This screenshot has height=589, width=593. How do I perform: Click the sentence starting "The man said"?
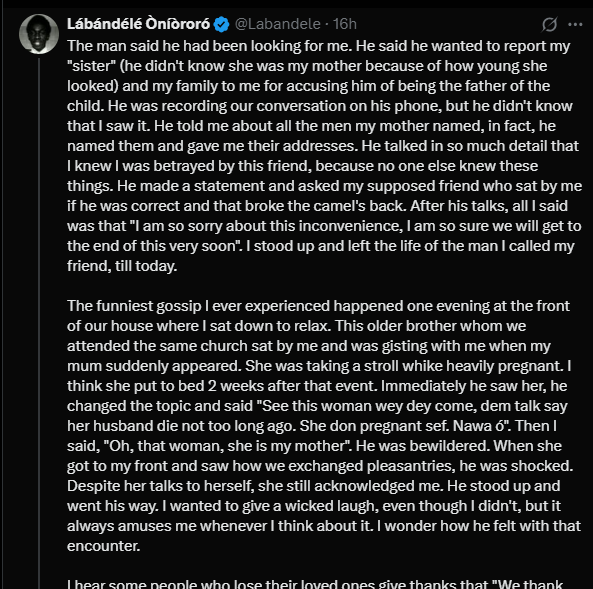click(x=210, y=46)
